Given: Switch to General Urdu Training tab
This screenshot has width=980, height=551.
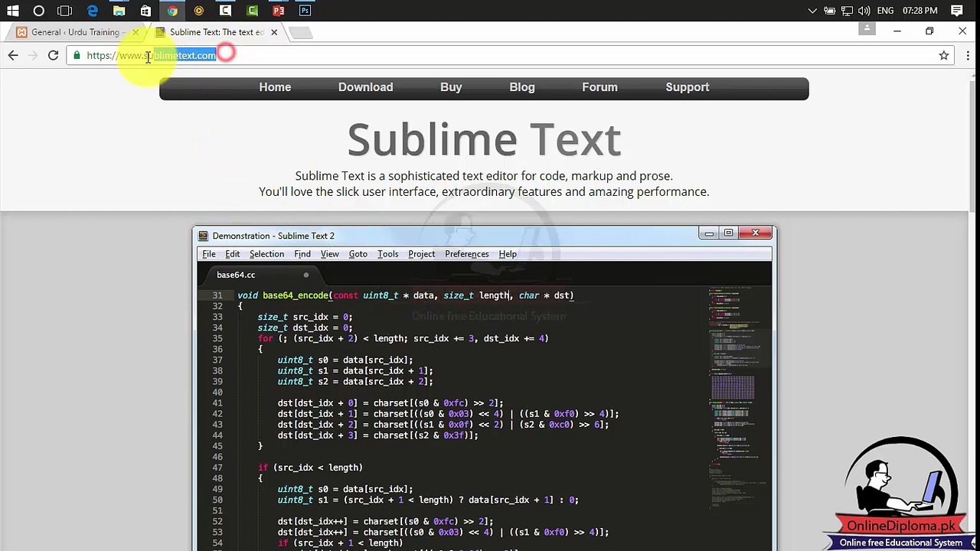Looking at the screenshot, I should (x=75, y=32).
